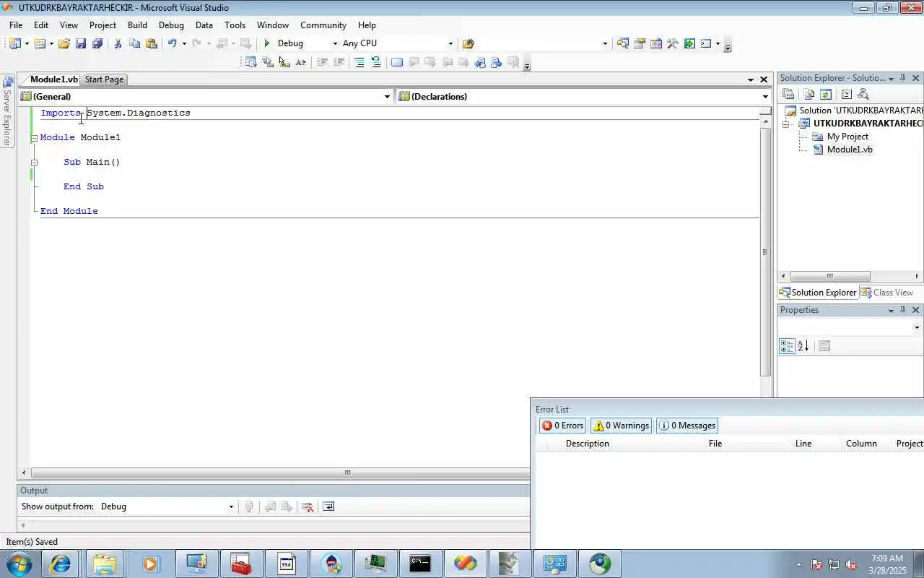
Task: Save Module1.vb with the floppy disk icon
Action: [81, 43]
